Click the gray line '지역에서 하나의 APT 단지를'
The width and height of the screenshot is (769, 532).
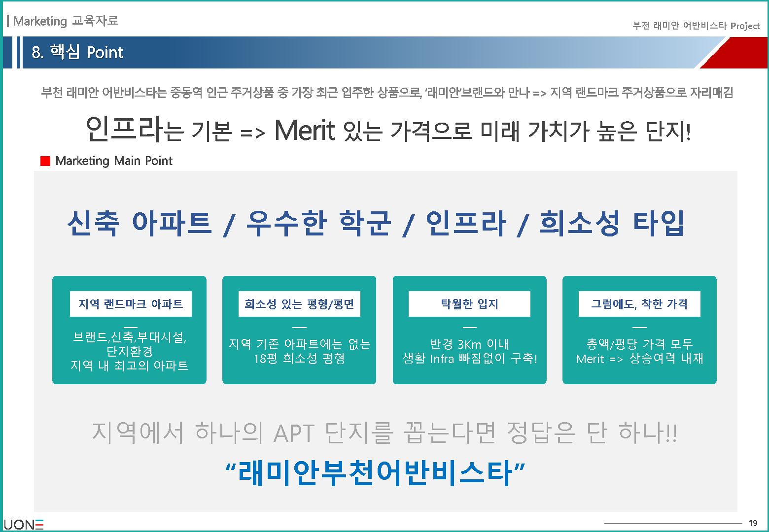[x=384, y=432]
